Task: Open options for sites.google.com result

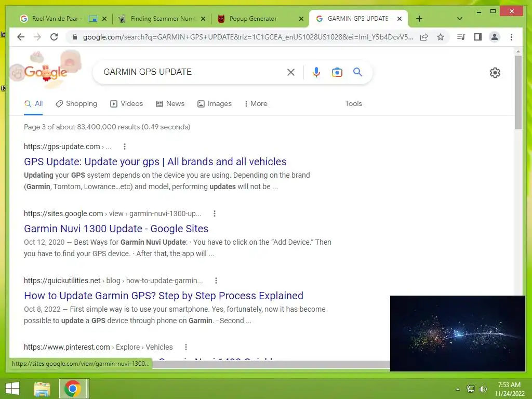Action: (x=215, y=214)
